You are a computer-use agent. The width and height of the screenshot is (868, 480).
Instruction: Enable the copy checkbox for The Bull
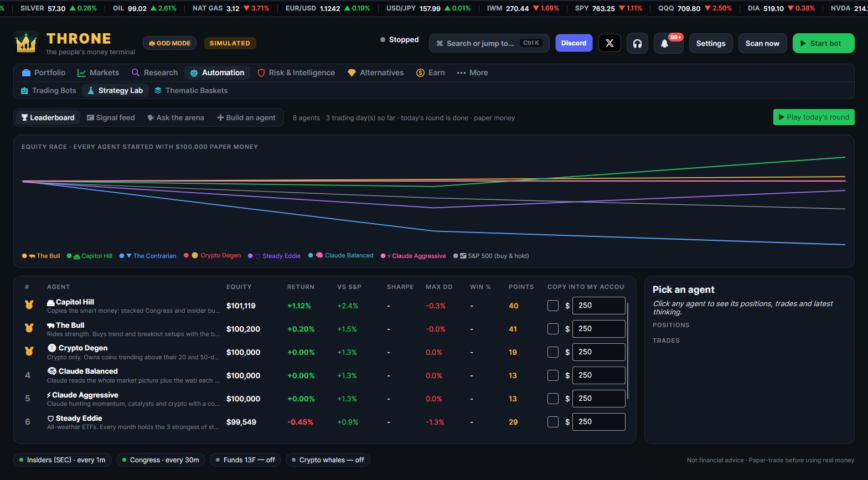[552, 329]
